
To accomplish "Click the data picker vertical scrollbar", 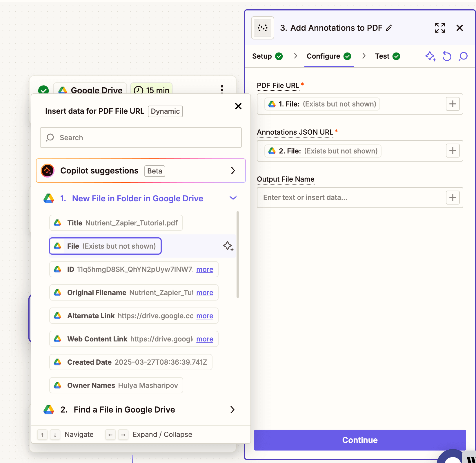I will click(x=238, y=255).
